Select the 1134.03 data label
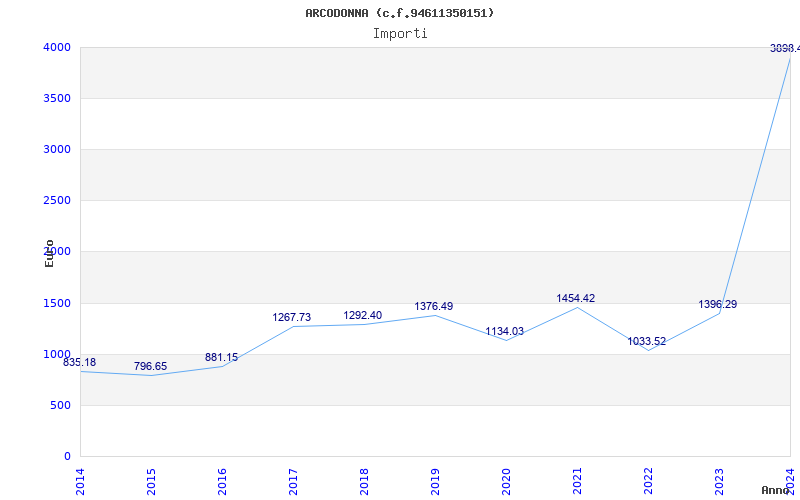 (504, 332)
